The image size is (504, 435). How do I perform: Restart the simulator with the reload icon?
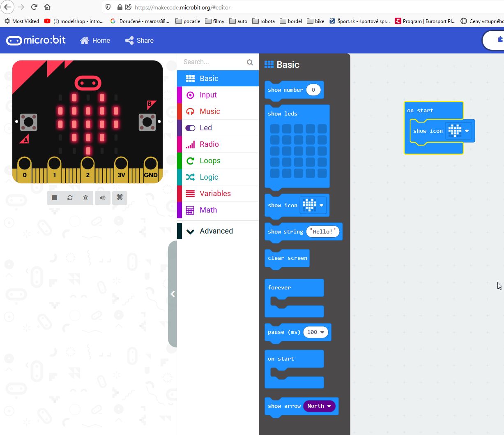(x=70, y=198)
